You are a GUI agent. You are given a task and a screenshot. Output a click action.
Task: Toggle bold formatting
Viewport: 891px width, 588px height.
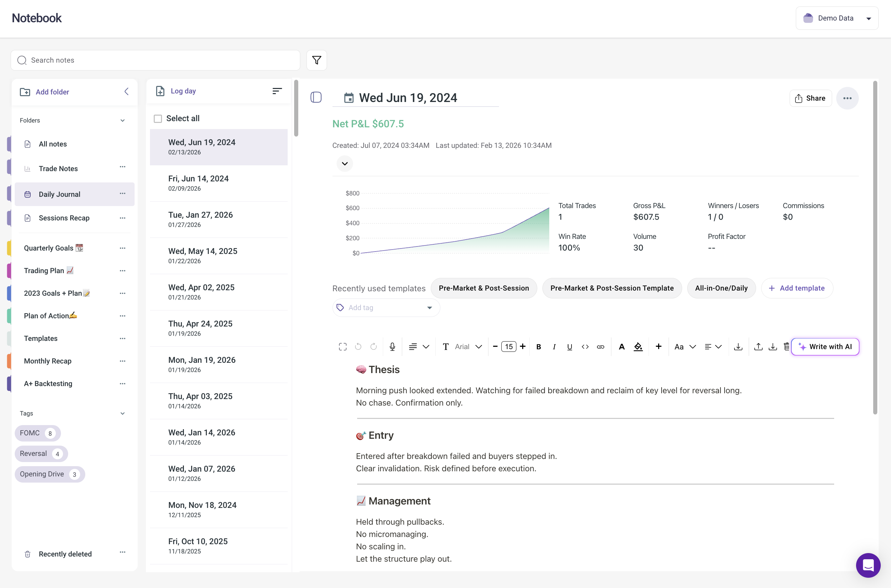(538, 346)
